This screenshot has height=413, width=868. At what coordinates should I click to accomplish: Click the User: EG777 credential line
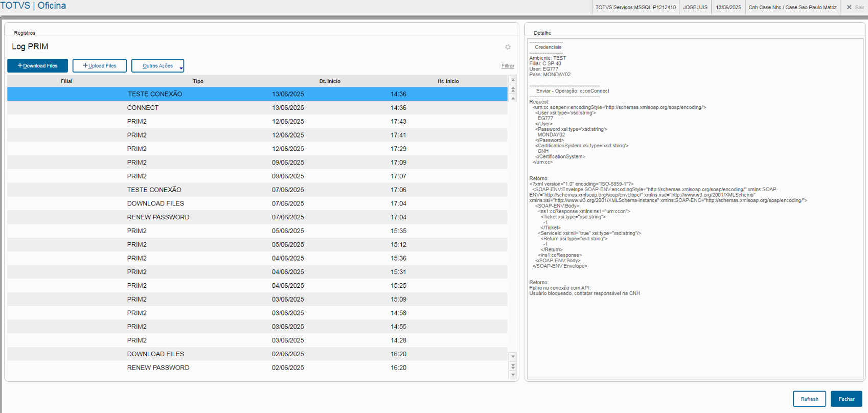click(543, 69)
